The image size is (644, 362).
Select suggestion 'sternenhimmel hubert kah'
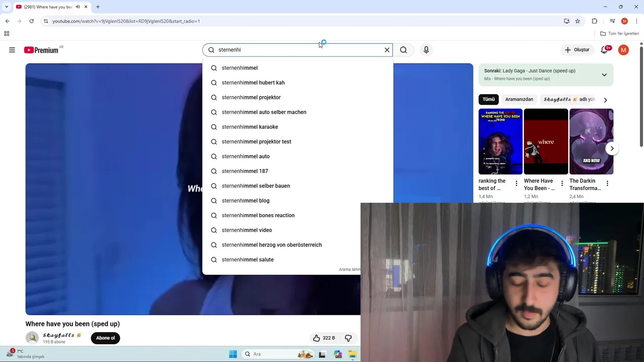[297, 82]
